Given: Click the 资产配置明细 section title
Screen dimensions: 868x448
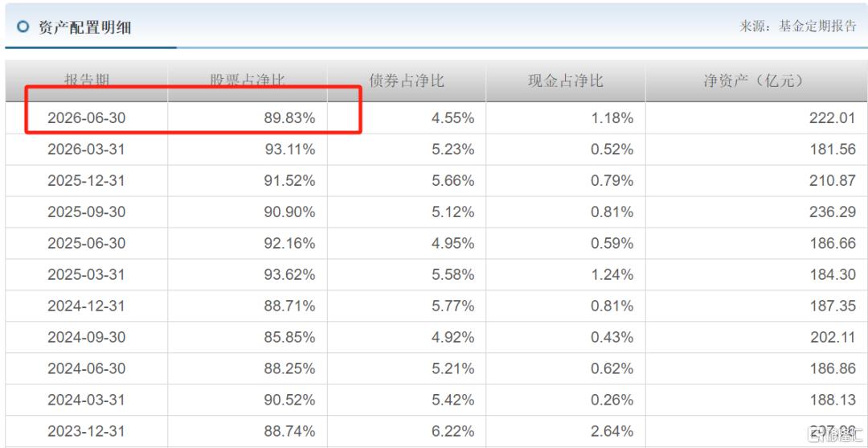Looking at the screenshot, I should click(x=84, y=27).
